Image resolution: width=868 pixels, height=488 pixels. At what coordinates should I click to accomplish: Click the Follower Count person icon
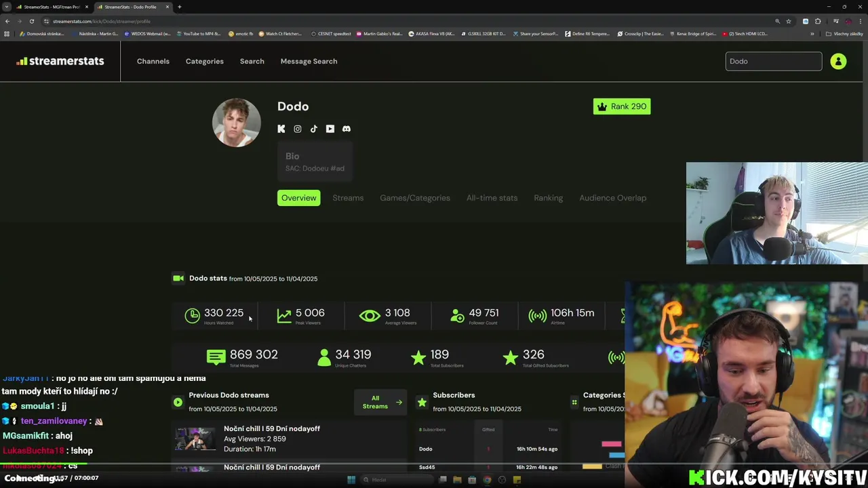click(457, 316)
